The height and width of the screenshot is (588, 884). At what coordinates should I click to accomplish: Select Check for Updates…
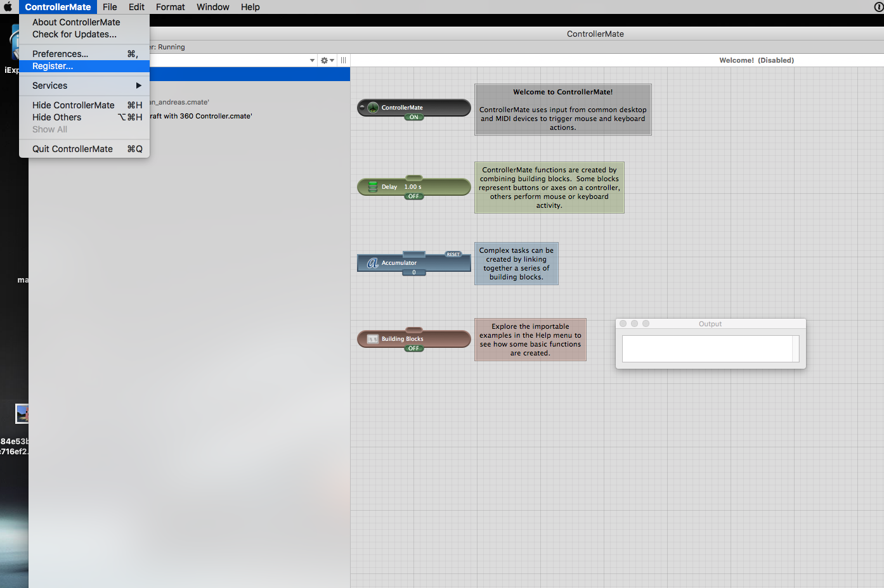coord(84,34)
